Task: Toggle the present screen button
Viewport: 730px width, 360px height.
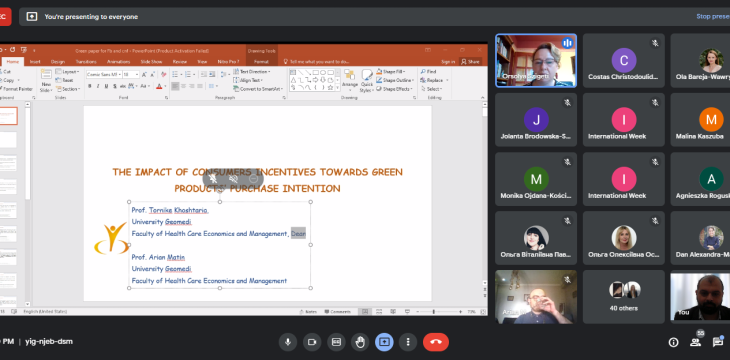Action: point(384,342)
